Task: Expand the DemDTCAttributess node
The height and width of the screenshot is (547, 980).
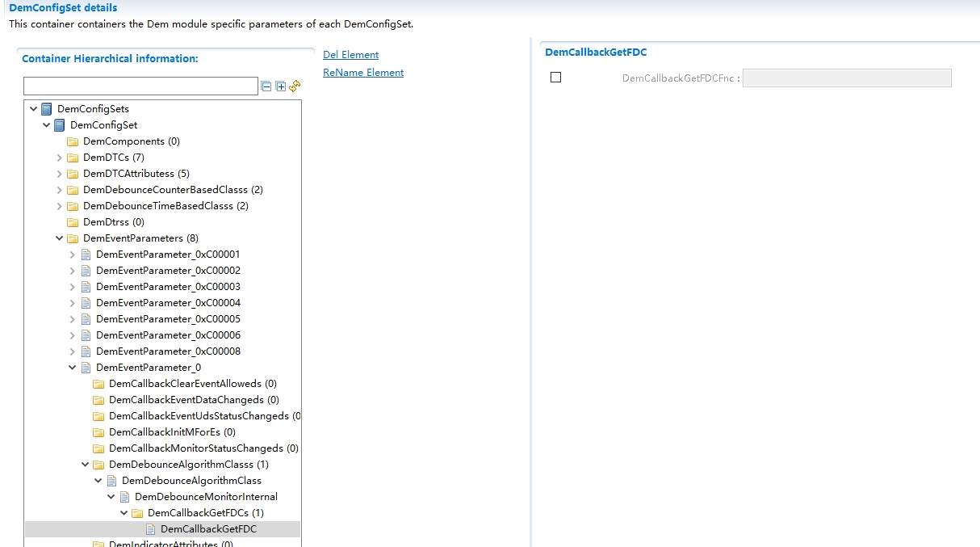Action: [58, 174]
